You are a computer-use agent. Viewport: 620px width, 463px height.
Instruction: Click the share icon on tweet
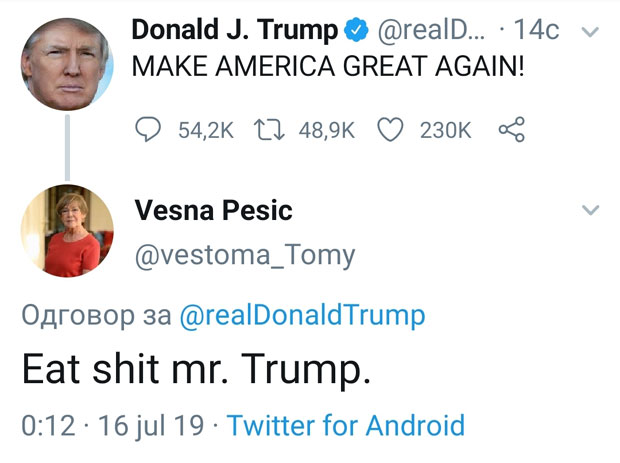pos(510,130)
